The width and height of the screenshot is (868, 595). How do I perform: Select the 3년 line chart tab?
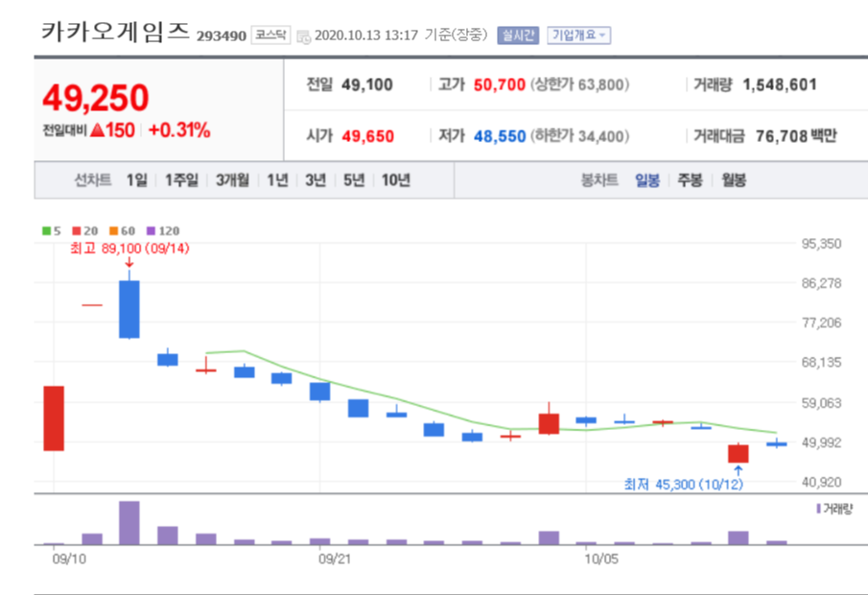(316, 180)
